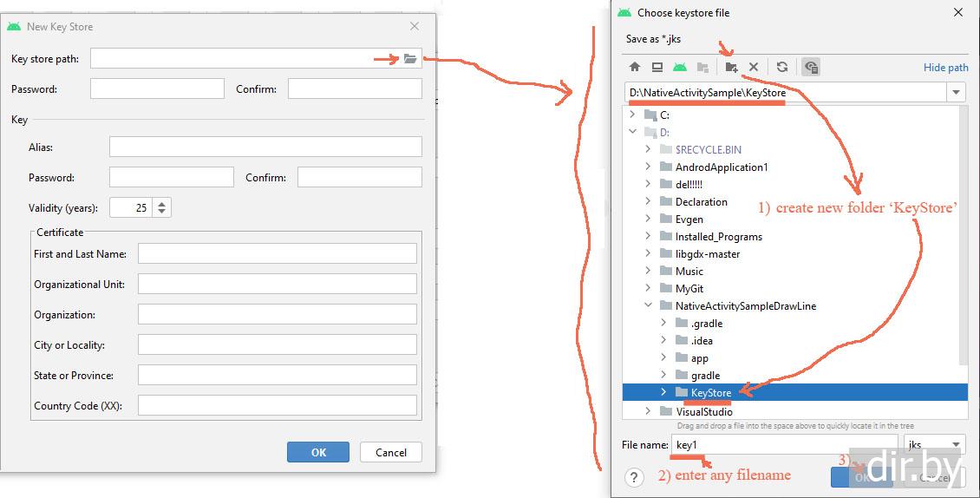Collapse NativeActivitySampleDrawLine folder
The width and height of the screenshot is (980, 498).
click(648, 306)
